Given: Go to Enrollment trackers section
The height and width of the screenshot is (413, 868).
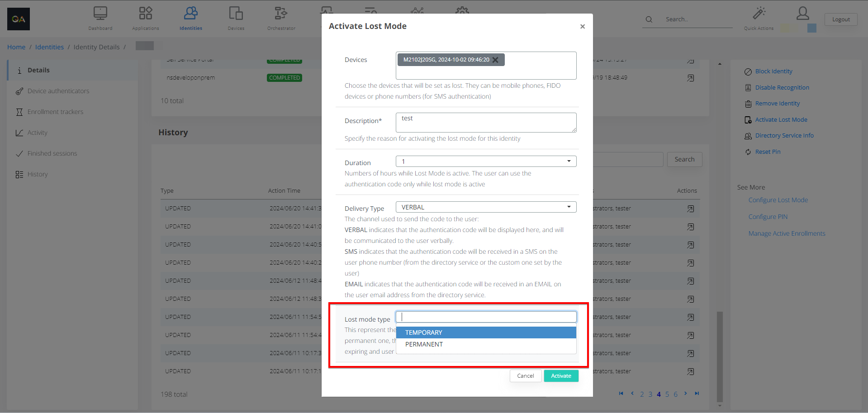Looking at the screenshot, I should click(55, 112).
